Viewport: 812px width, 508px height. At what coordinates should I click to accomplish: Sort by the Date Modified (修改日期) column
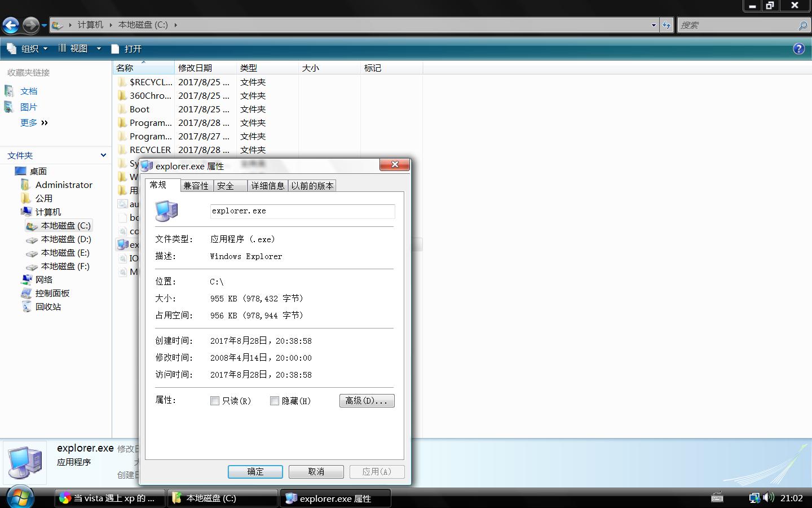point(205,68)
